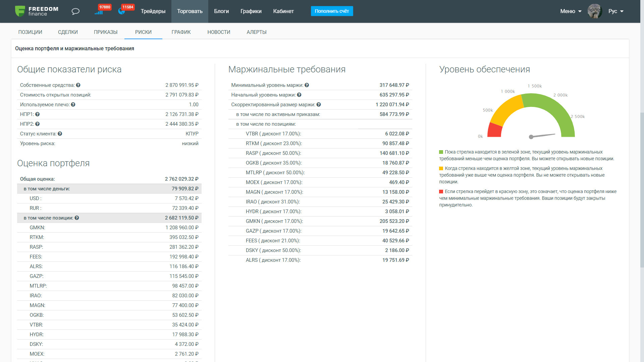Show help for в том числе позиции
Viewport: 644px width, 362px height.
pos(77,218)
